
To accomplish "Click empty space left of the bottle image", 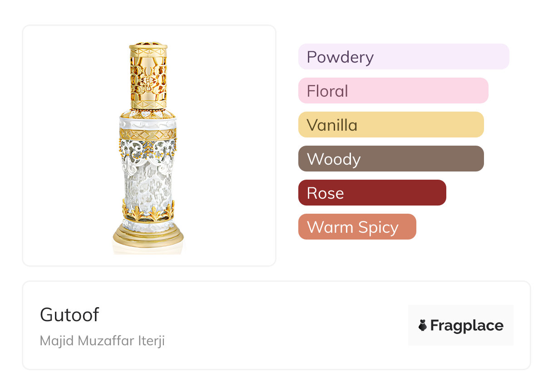I will pos(68,145).
